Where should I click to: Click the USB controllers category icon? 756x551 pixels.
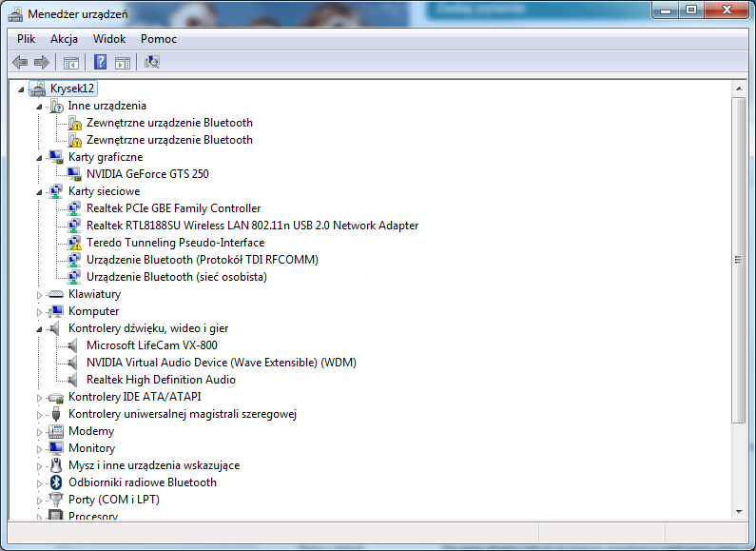[56, 414]
